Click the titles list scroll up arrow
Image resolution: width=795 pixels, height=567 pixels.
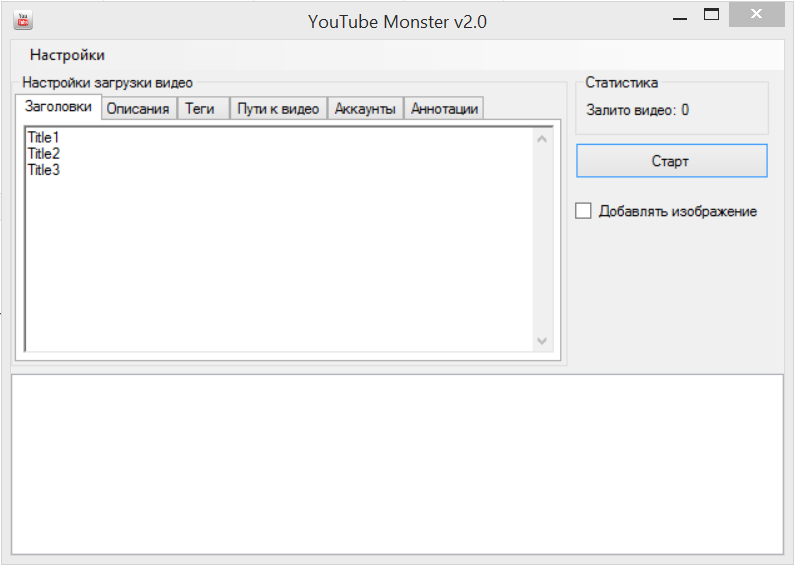(541, 138)
